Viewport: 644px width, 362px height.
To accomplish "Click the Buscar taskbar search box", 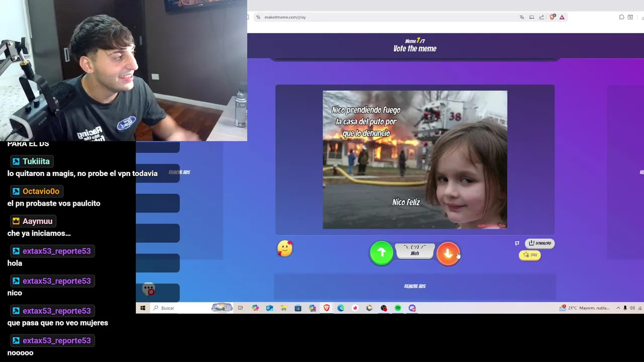I will point(193,308).
